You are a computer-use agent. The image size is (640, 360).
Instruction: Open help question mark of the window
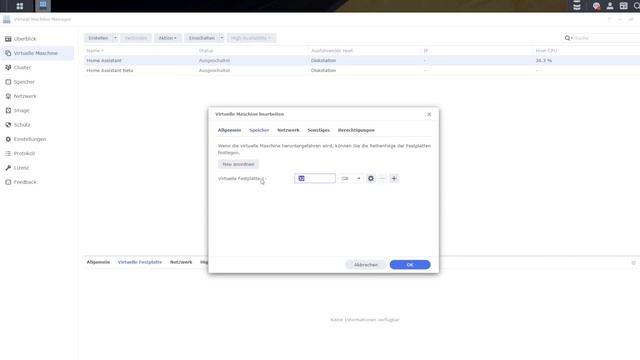[609, 19]
